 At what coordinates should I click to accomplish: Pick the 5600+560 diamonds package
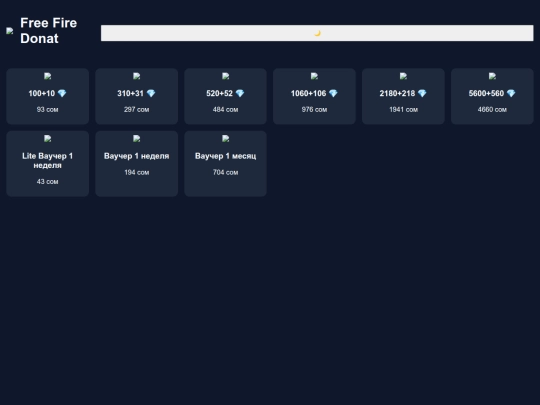[492, 96]
